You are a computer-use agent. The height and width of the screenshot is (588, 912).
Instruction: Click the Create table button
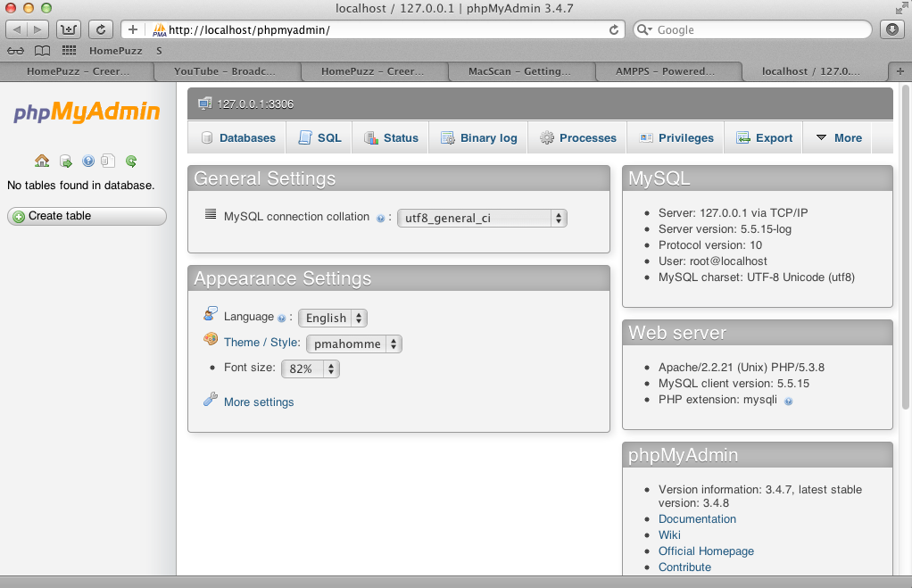click(x=87, y=216)
